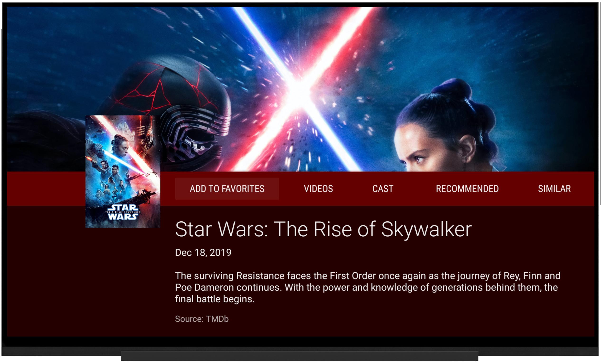Click the Dec 18, 2019 release date

pos(203,253)
